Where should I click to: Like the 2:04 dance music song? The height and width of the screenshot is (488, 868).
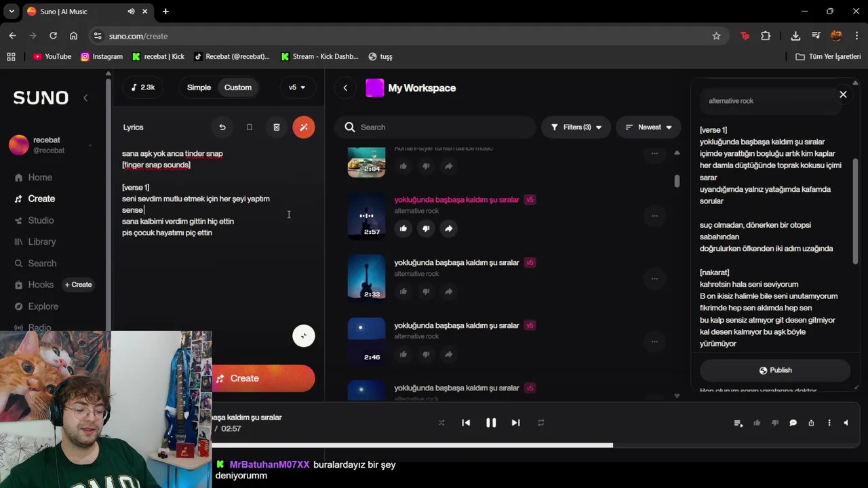click(x=403, y=166)
